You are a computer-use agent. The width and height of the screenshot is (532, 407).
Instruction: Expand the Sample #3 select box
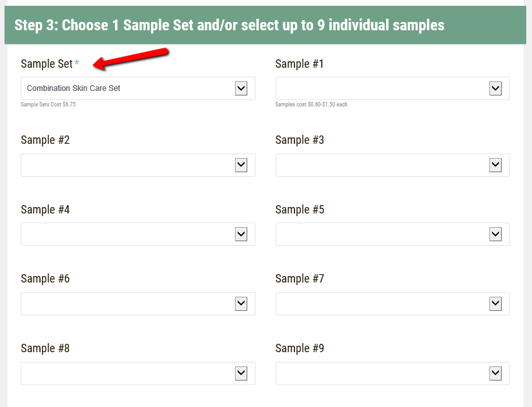click(384, 165)
